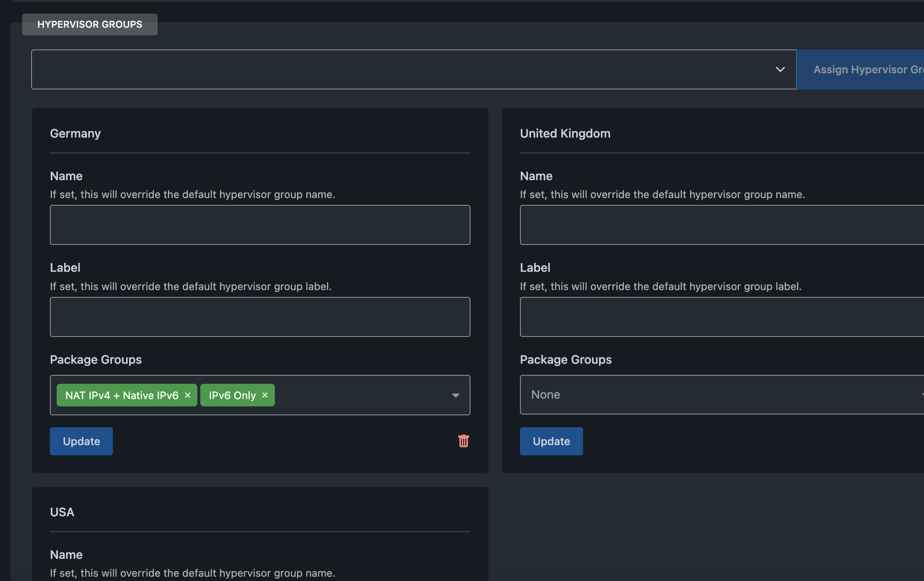
Task: Click United Kingdom's Package Groups label
Action: coord(566,360)
